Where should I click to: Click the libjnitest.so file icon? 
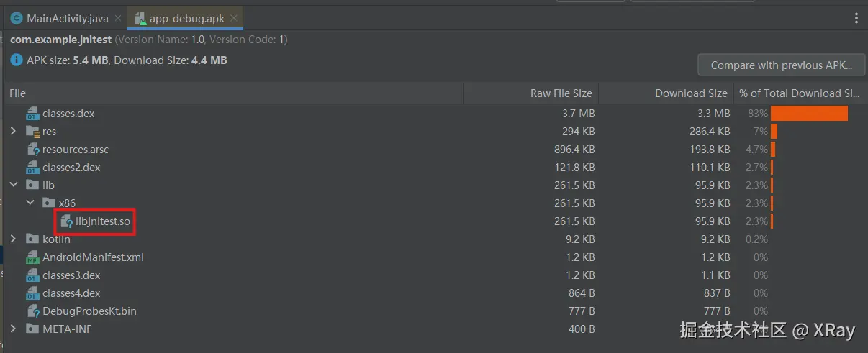pos(66,221)
